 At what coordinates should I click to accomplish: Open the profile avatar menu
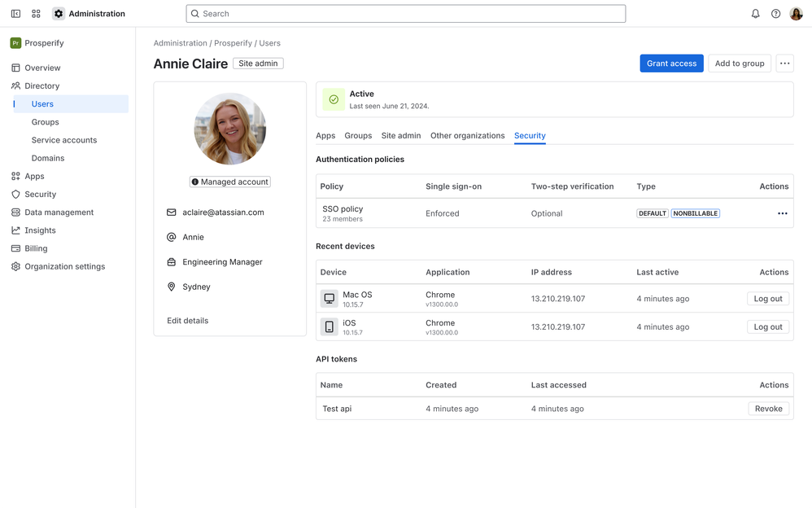point(796,14)
